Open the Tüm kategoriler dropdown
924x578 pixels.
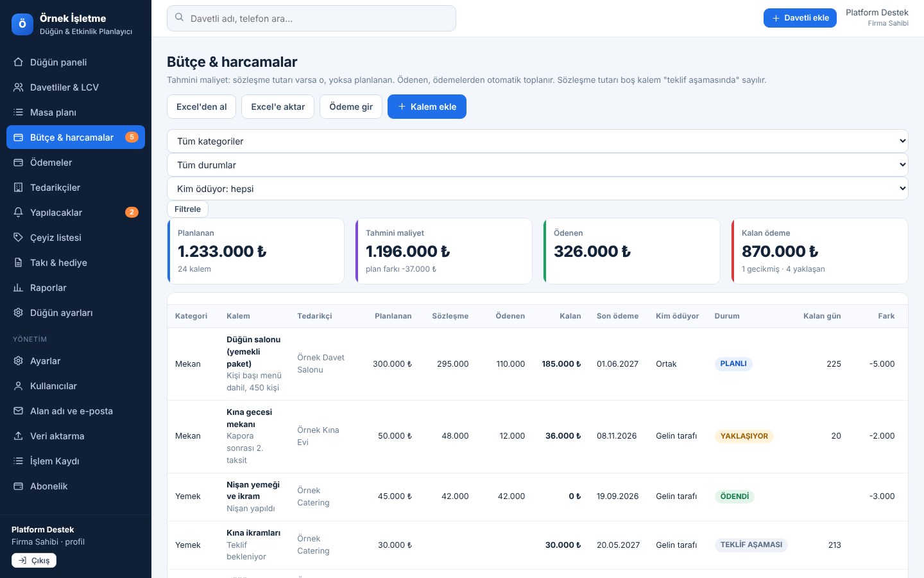click(x=538, y=141)
